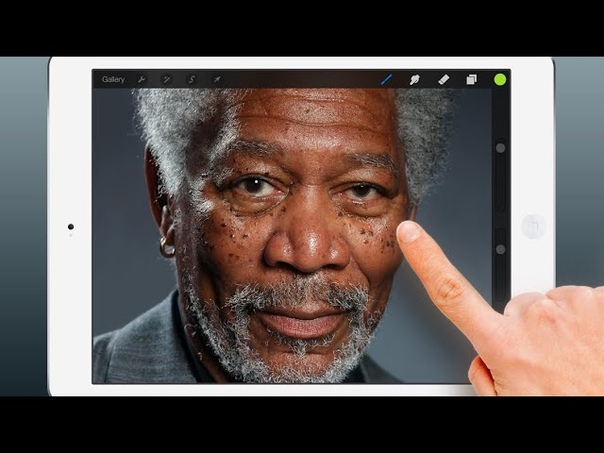
Task: Select the Smudge finger tool
Action: [414, 80]
